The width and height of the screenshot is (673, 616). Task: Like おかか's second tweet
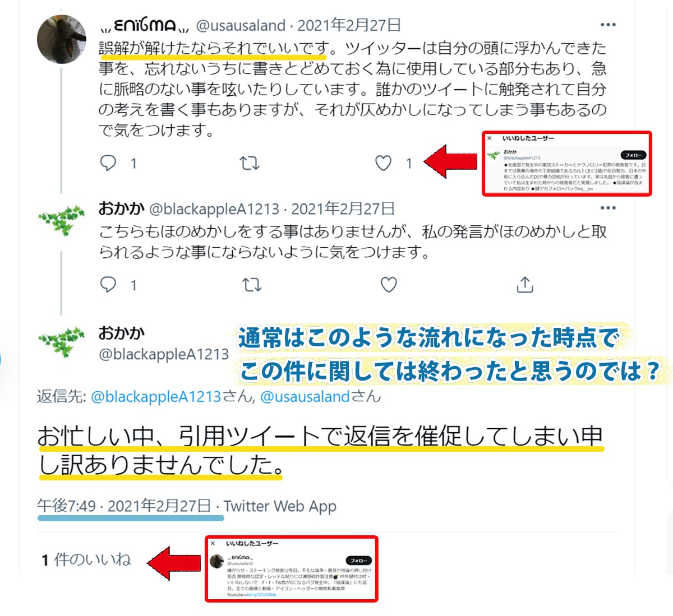(x=389, y=285)
